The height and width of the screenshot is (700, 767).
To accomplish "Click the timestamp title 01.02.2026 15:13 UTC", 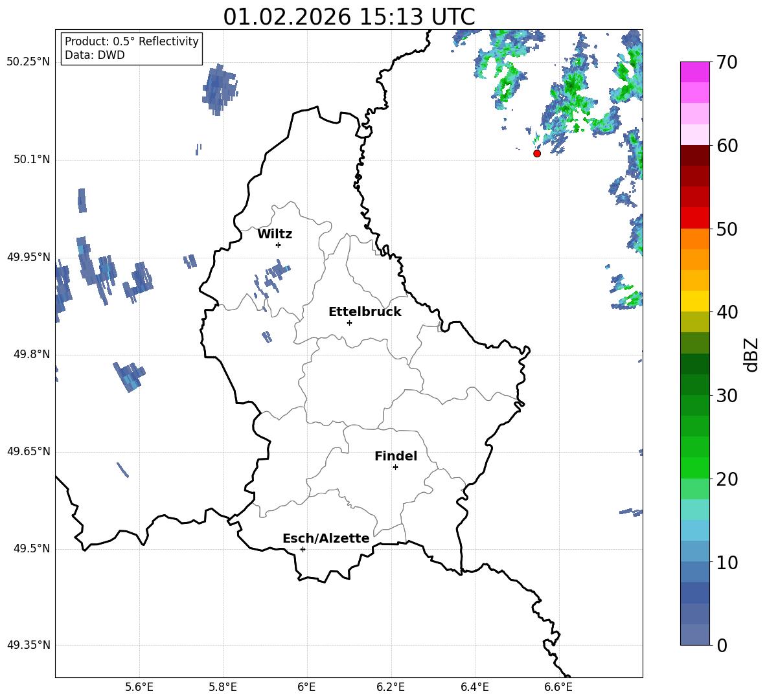I will (x=349, y=17).
